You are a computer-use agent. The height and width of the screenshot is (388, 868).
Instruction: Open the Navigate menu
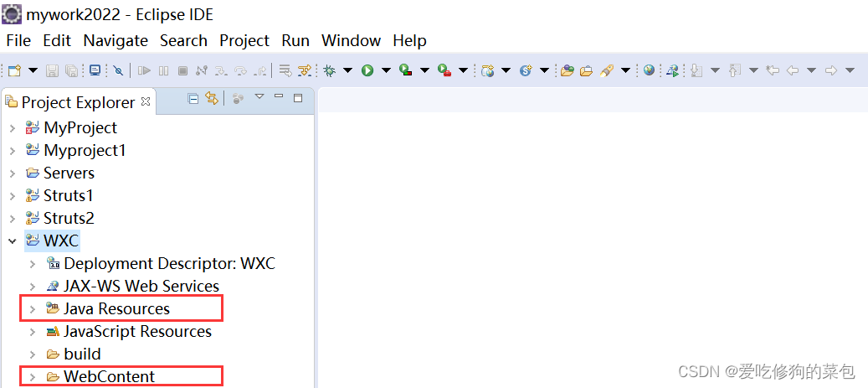point(116,40)
